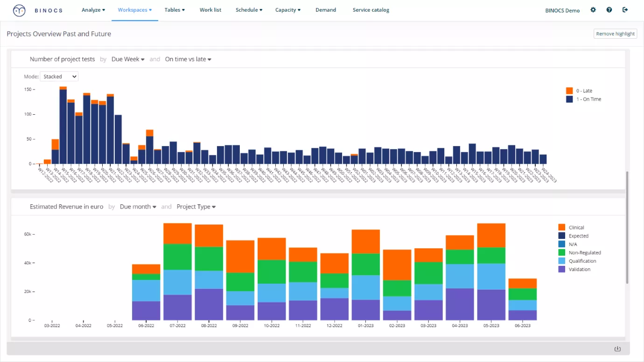Click the 09-2022 revenue bar

coord(240,280)
